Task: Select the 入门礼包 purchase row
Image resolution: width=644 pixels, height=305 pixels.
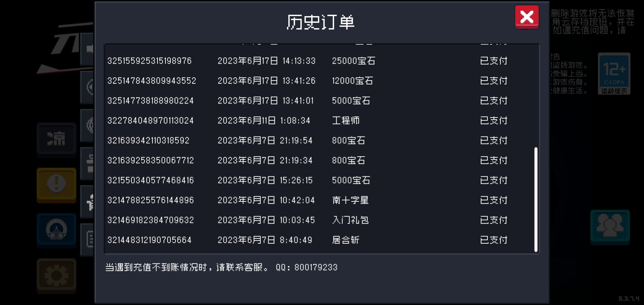Action: [x=321, y=220]
